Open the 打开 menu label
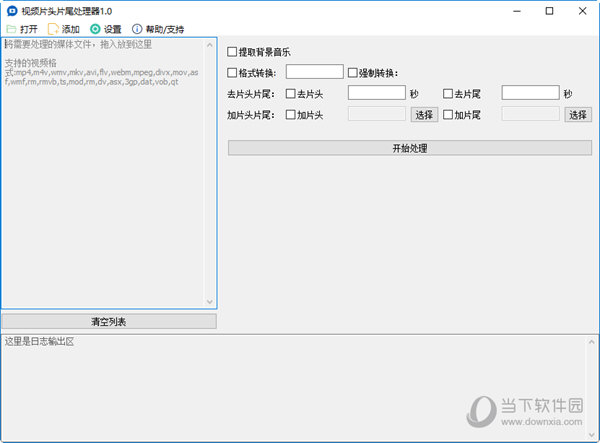This screenshot has height=443, width=600. click(x=29, y=29)
